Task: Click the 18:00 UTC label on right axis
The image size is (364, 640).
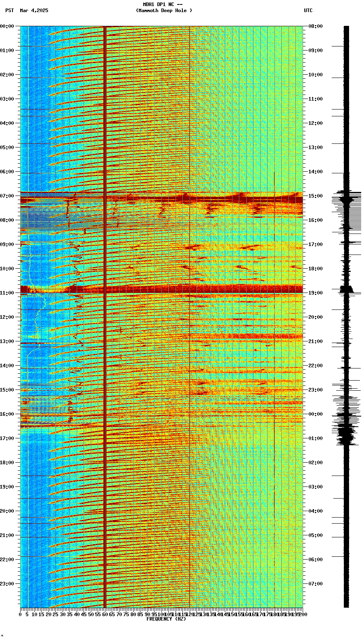Action: [x=316, y=269]
